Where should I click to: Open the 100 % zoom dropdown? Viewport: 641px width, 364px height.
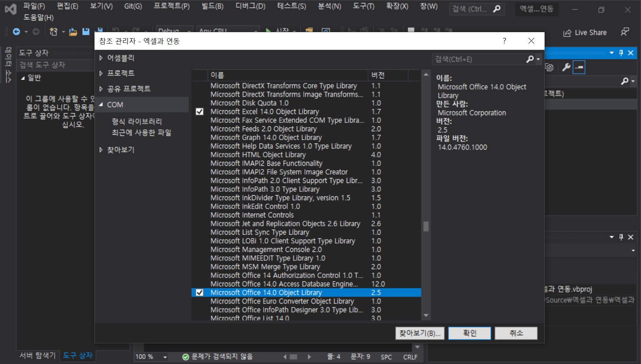coord(165,357)
